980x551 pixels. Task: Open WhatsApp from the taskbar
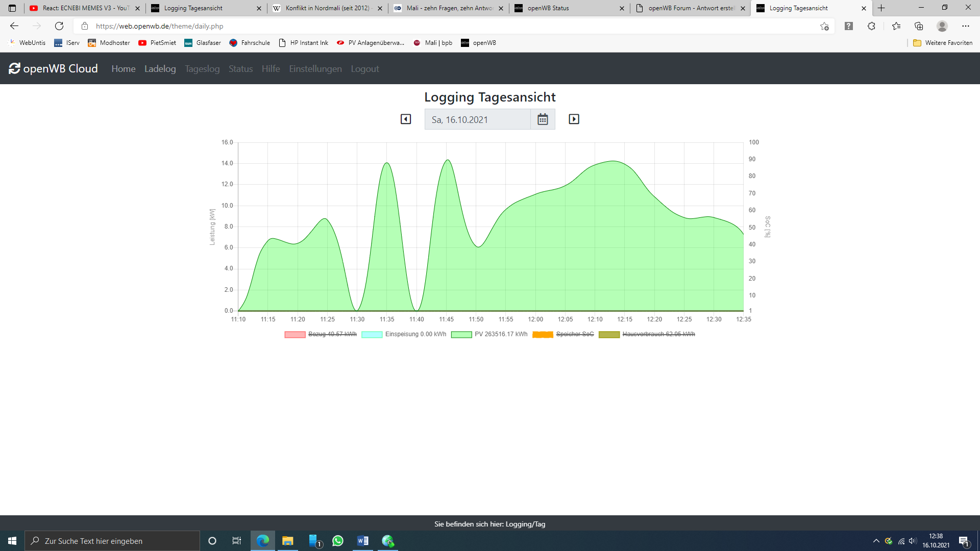tap(338, 541)
